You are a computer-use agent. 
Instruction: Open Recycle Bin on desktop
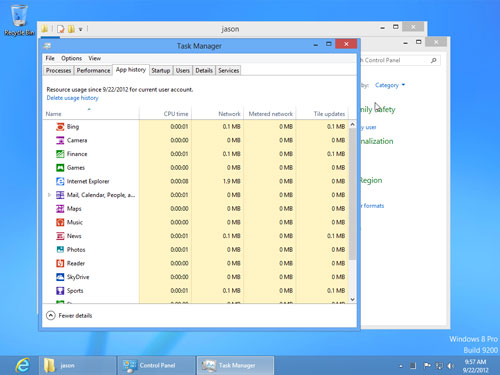pos(19,20)
